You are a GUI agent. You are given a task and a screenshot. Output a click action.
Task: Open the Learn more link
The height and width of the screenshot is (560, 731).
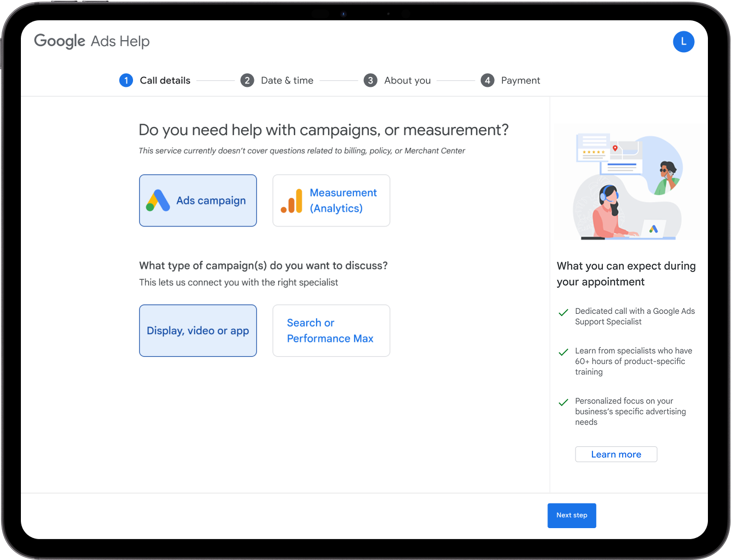(616, 454)
